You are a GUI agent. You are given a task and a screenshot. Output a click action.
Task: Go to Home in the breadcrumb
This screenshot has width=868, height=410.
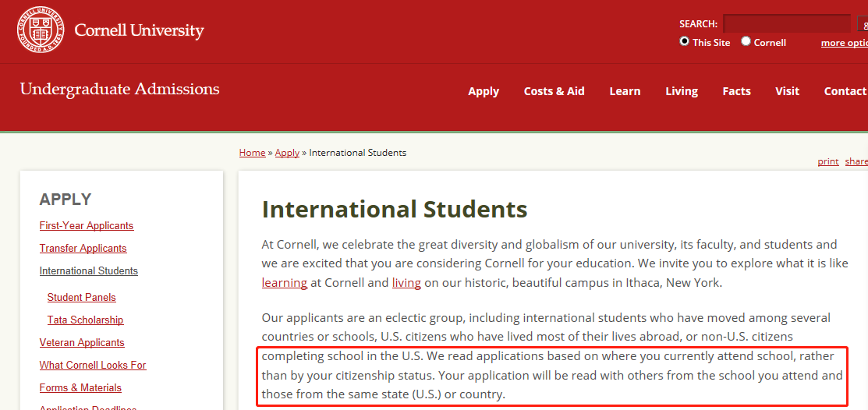tap(252, 153)
